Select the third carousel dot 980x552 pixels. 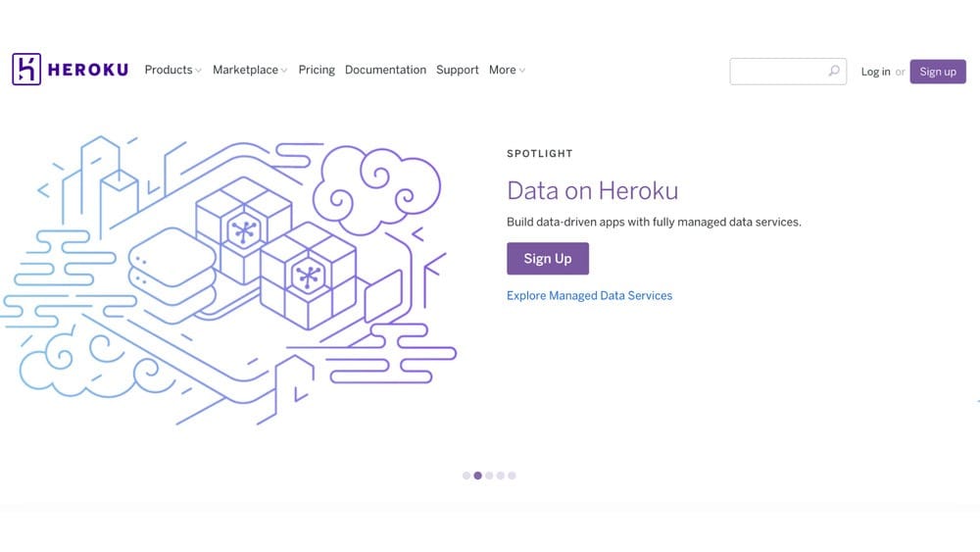point(489,476)
